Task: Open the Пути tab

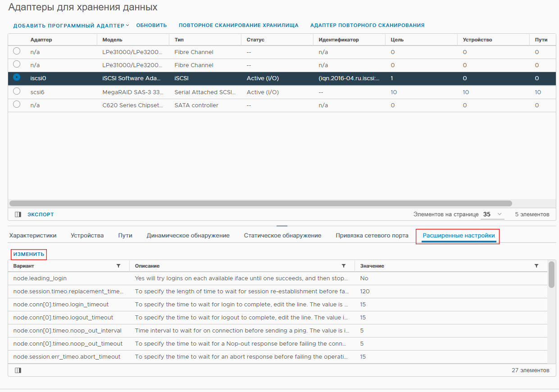Action: click(125, 236)
